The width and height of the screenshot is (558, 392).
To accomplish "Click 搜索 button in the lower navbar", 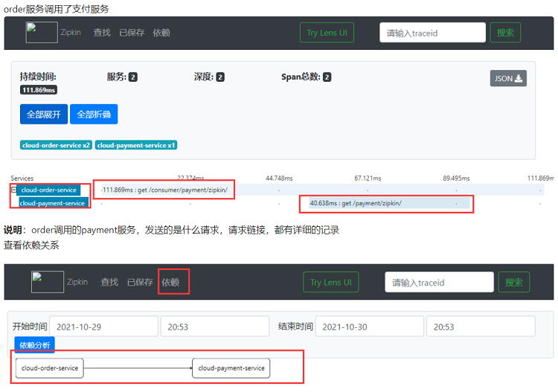I will (514, 283).
